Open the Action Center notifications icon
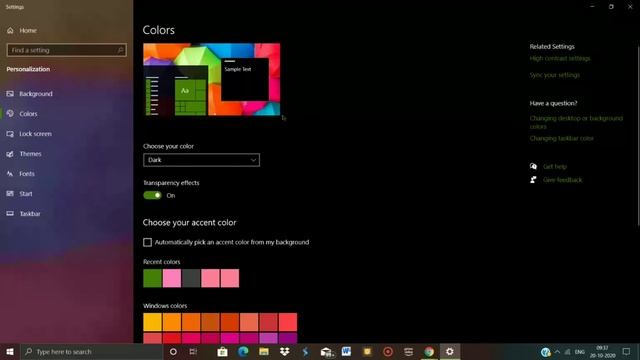 click(627, 351)
